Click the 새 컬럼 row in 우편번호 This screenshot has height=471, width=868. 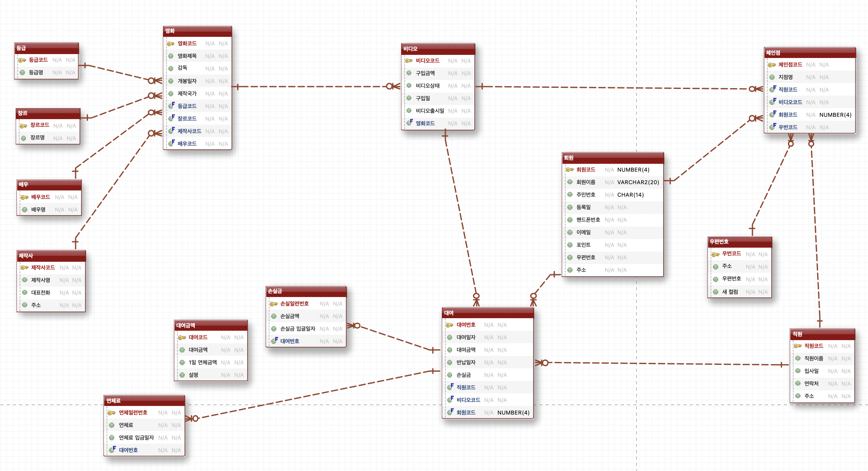[730, 292]
